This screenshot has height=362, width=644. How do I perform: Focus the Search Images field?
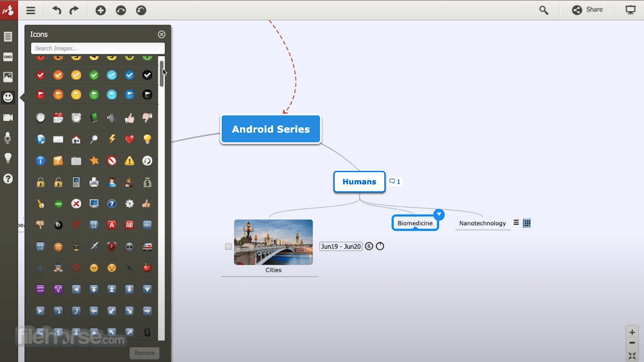tap(98, 48)
